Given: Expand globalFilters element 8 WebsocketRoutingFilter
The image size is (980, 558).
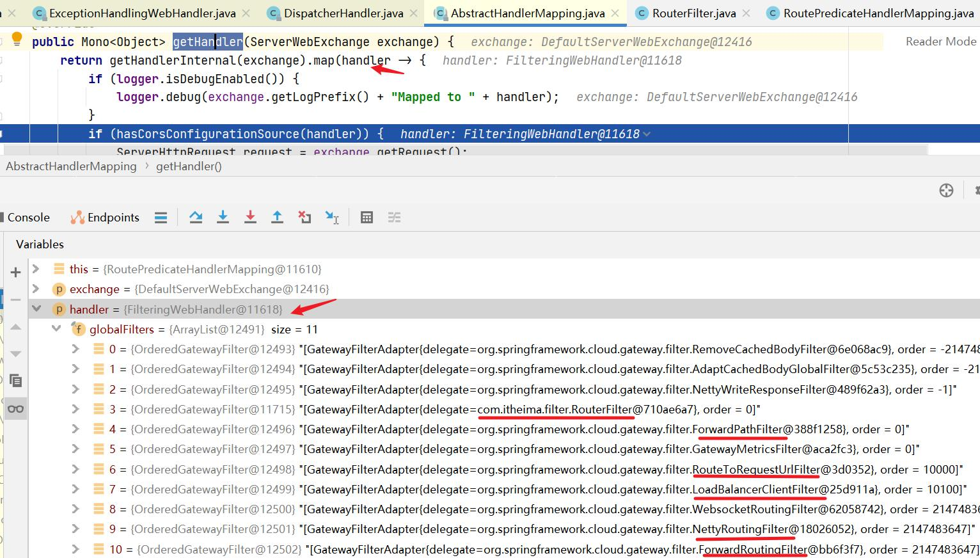Looking at the screenshot, I should (x=75, y=509).
